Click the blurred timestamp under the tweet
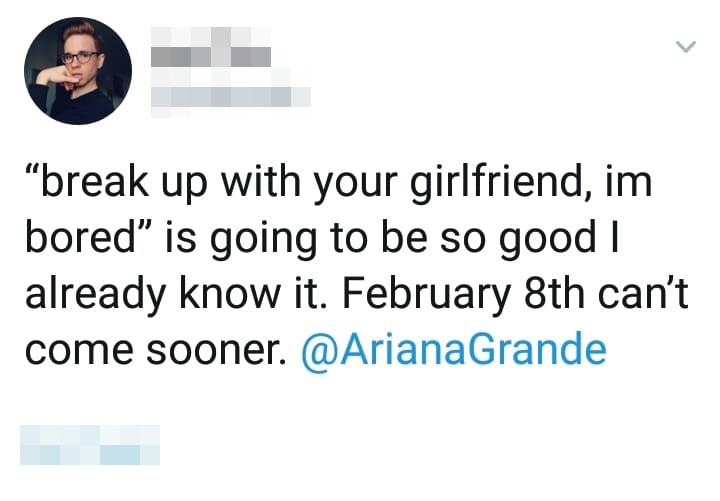 [90, 444]
